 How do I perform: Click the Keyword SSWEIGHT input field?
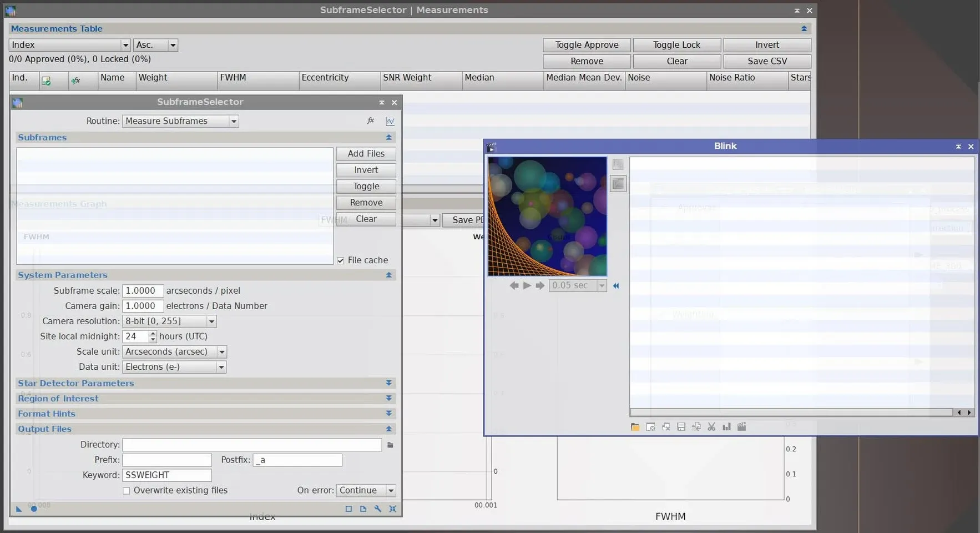[x=166, y=475]
